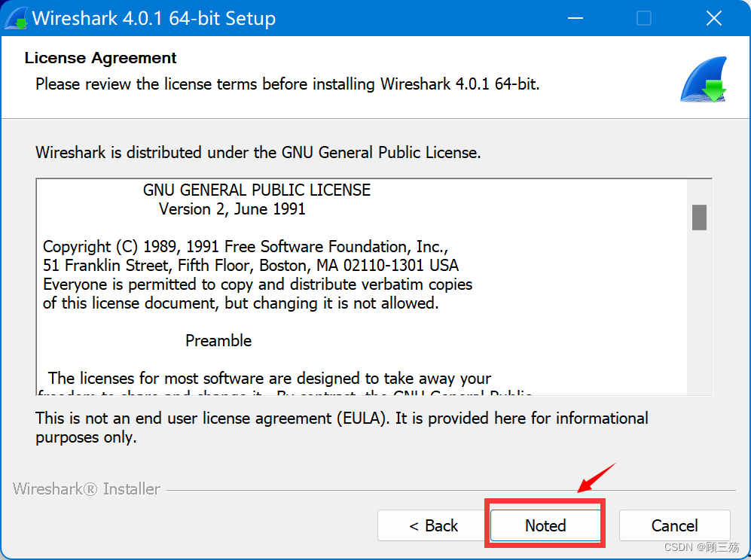
Task: Go back with the < Back button
Action: (x=433, y=525)
